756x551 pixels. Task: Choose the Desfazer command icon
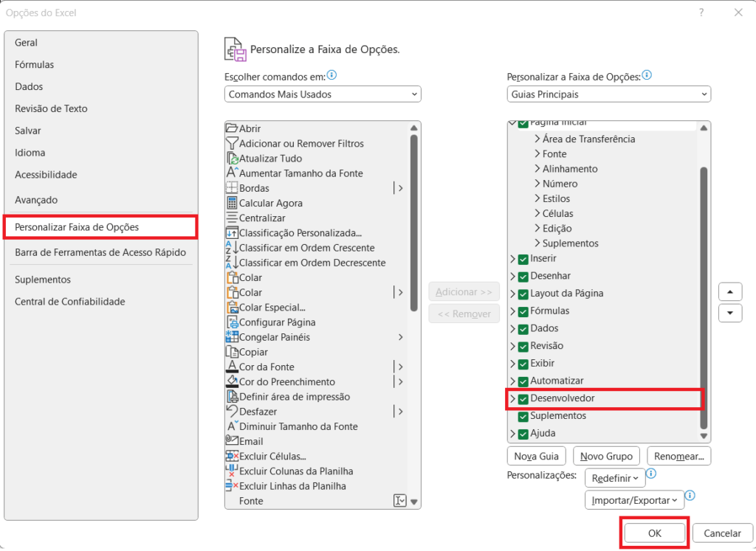tap(233, 412)
